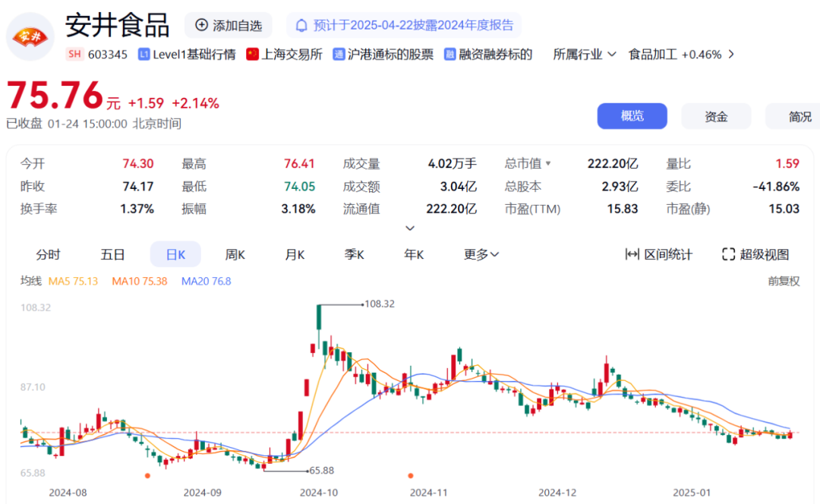
Task: Click the stock code 603345
Action: click(108, 55)
